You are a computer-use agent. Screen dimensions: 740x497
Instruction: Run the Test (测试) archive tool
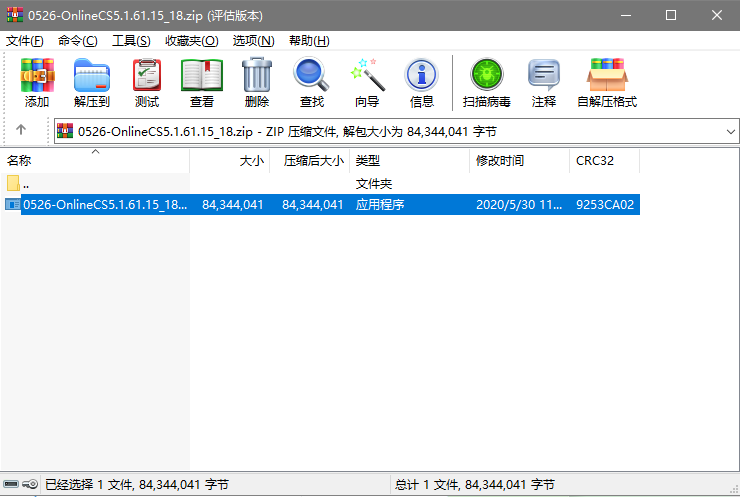click(147, 82)
